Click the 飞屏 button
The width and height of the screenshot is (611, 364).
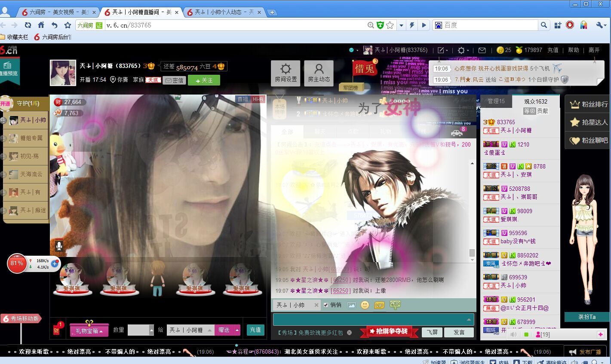pos(432,332)
